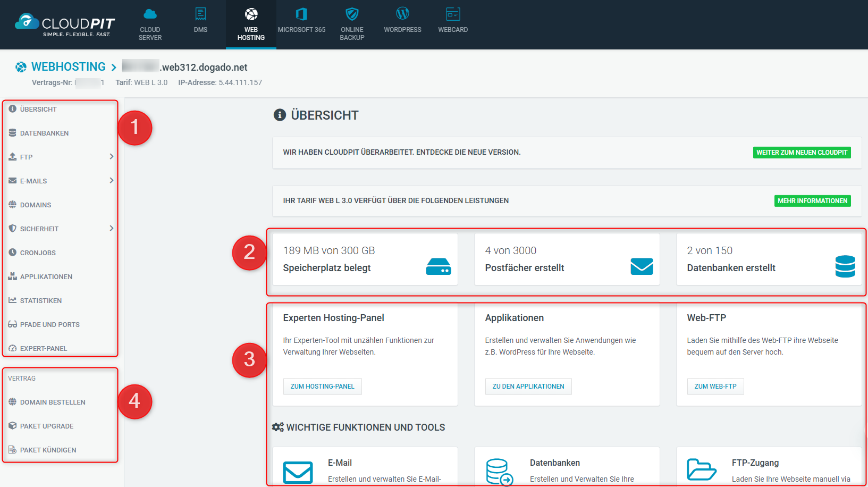The width and height of the screenshot is (868, 487).
Task: Open the WordPress icon in top bar
Action: [x=402, y=14]
